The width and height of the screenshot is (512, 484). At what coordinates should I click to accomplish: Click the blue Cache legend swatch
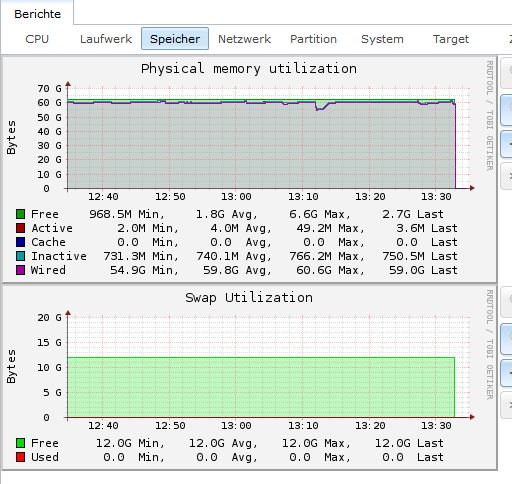(20, 242)
